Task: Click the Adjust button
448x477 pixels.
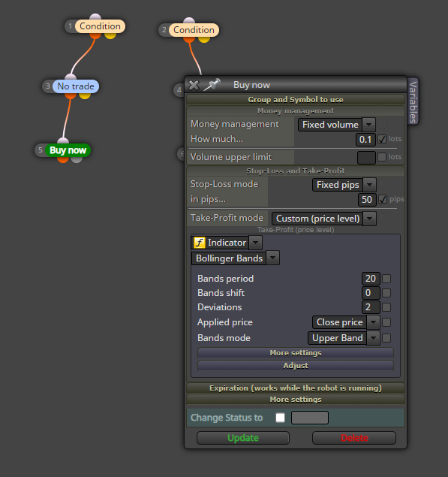Action: click(296, 365)
